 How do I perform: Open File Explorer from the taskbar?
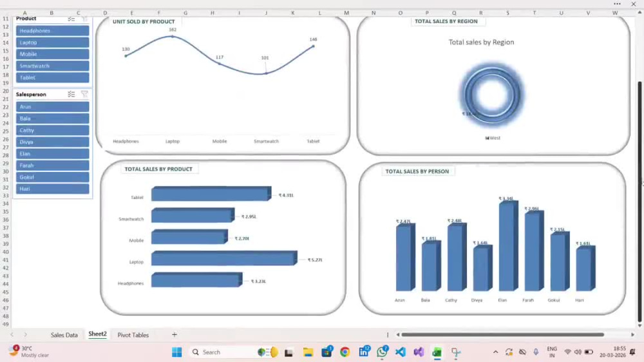coord(308,352)
